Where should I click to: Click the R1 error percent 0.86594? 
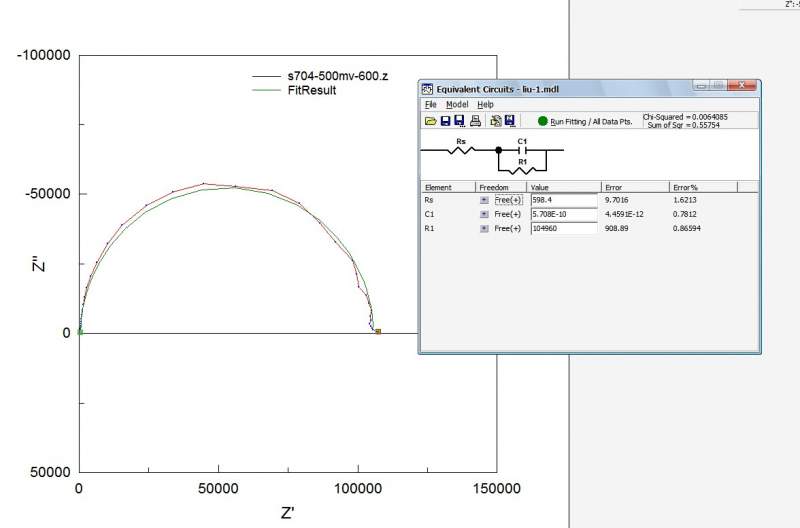[687, 229]
